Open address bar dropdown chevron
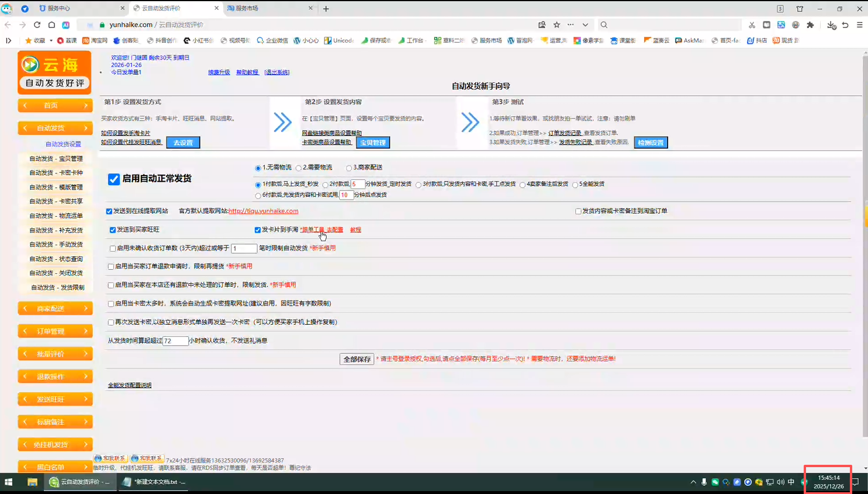 (585, 25)
